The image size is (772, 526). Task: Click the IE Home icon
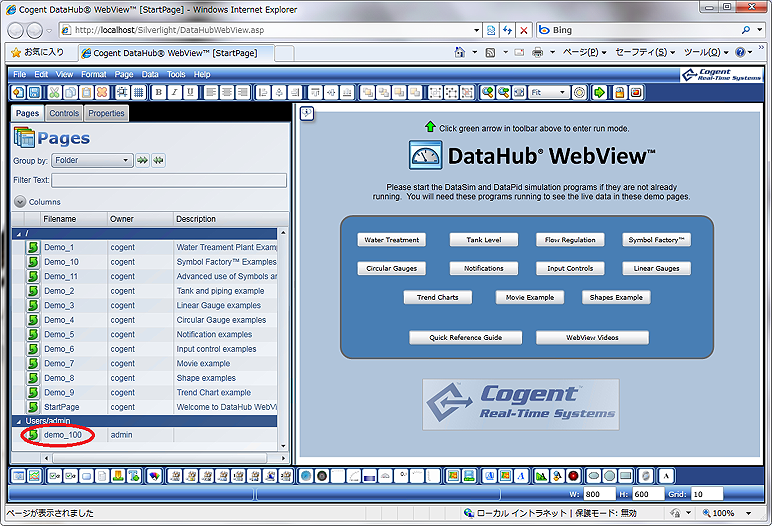[x=459, y=52]
